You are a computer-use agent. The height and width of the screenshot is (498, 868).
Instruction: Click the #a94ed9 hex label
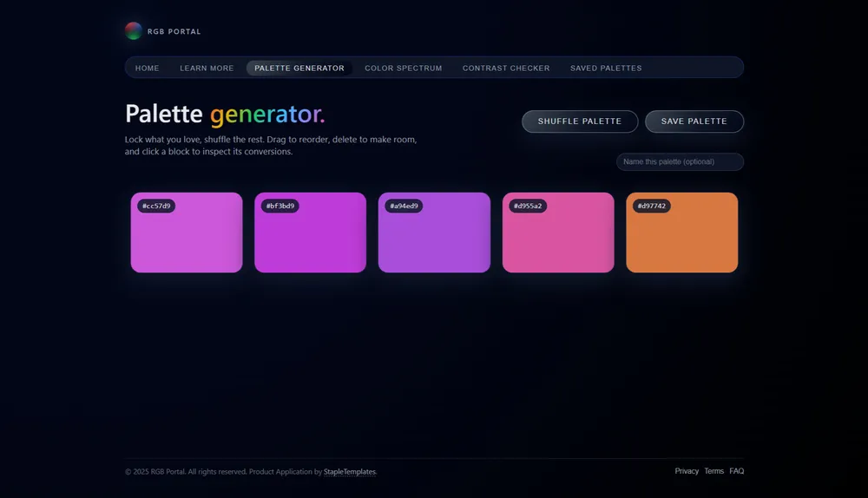coord(404,206)
